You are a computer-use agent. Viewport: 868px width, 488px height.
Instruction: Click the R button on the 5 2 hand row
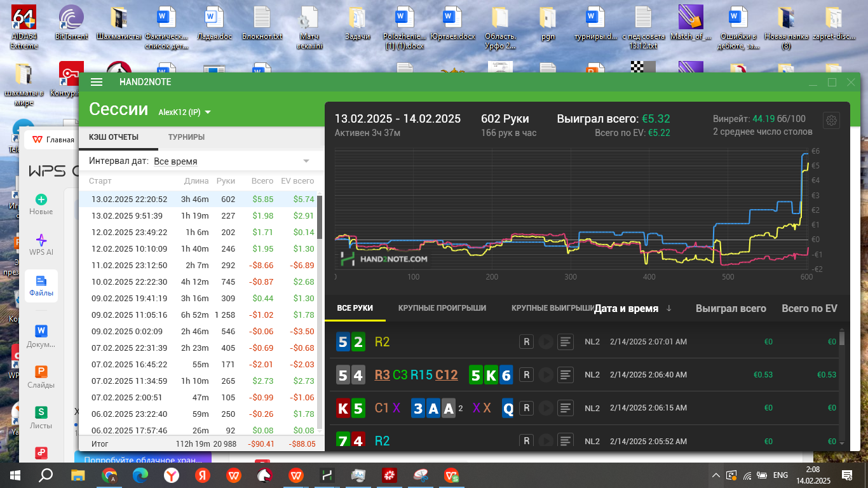pyautogui.click(x=526, y=342)
